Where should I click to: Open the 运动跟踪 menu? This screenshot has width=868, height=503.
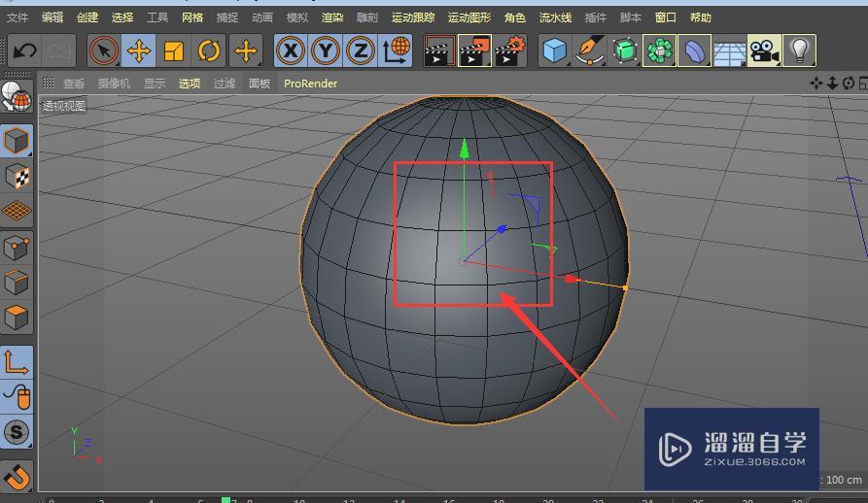click(413, 17)
